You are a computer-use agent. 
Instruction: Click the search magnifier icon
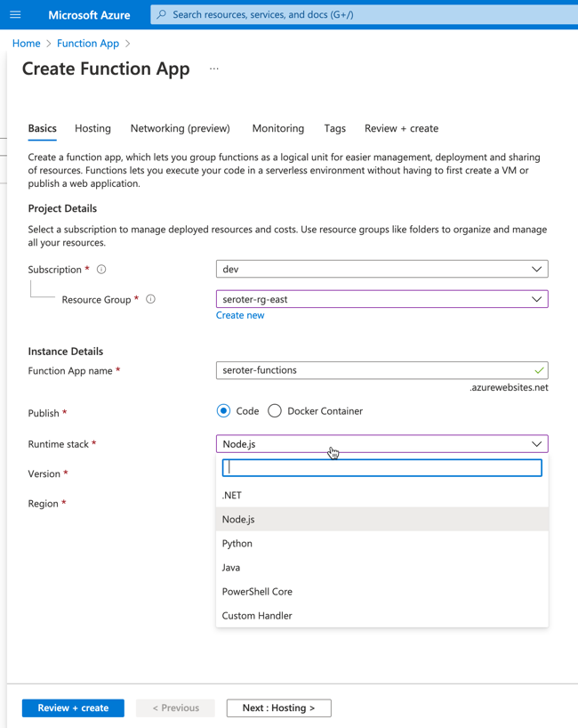pyautogui.click(x=162, y=14)
